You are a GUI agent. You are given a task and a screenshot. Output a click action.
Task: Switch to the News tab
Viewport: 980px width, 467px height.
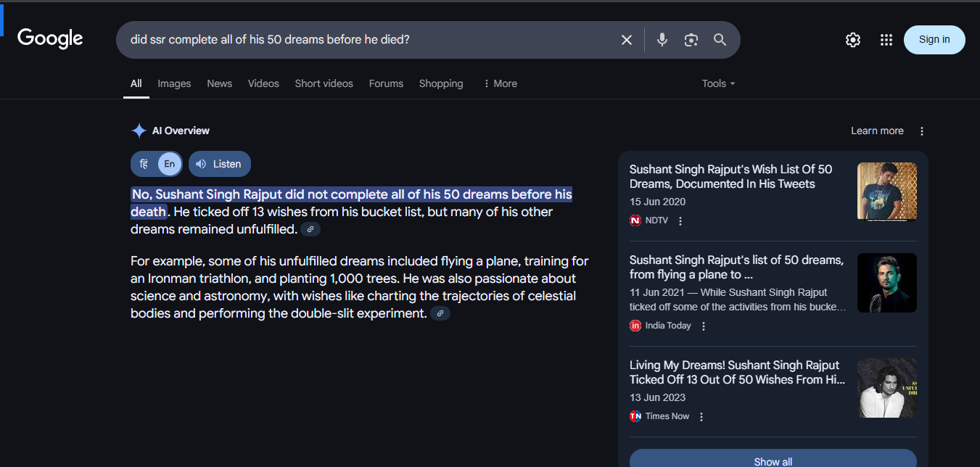(220, 83)
